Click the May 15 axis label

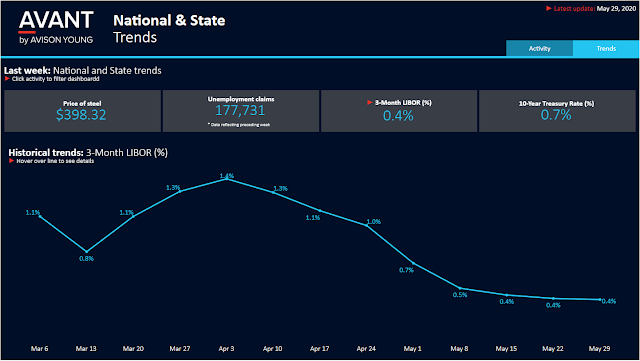[507, 348]
